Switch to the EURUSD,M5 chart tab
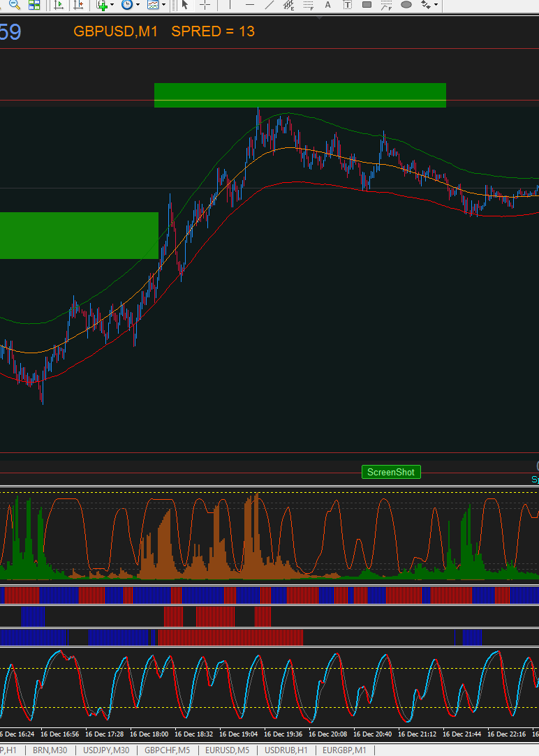 [x=227, y=750]
